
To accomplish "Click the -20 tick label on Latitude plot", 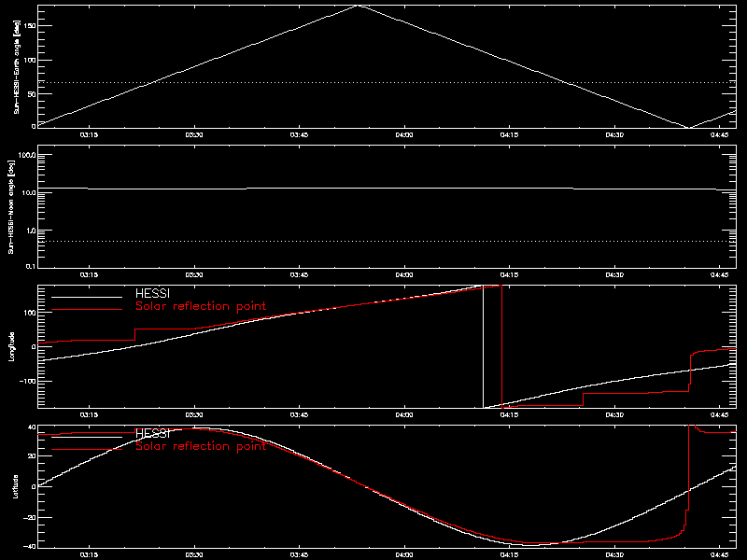I will click(30, 518).
